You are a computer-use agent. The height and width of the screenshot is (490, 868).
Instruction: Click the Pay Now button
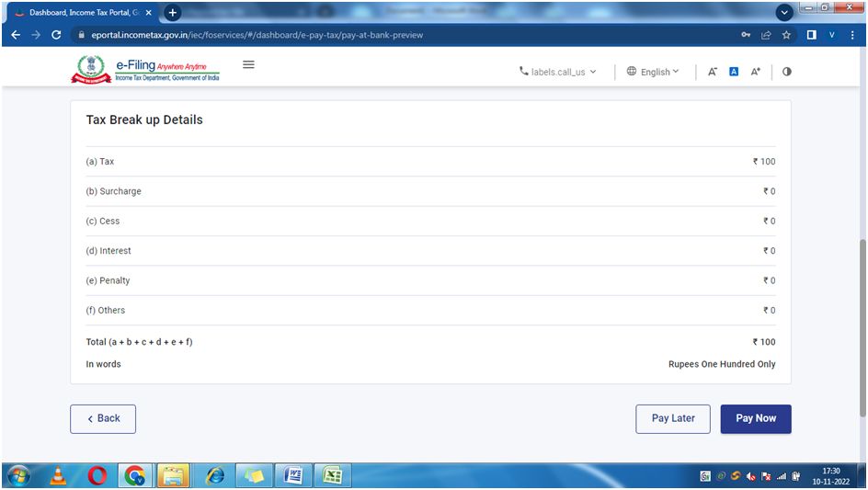coord(755,418)
